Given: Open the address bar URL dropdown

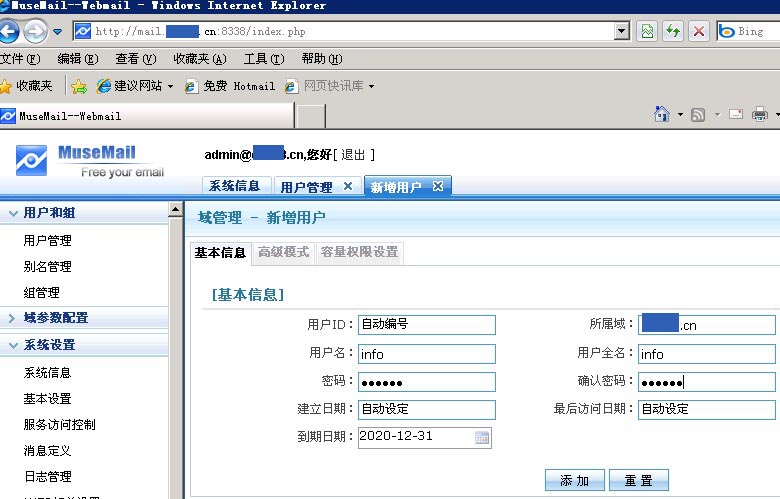Looking at the screenshot, I should [622, 31].
